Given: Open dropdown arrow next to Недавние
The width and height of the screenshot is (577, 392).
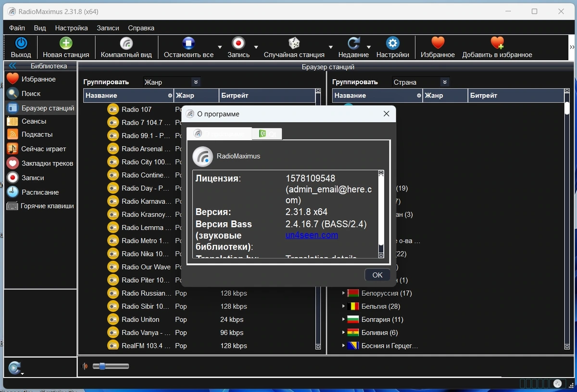Looking at the screenshot, I should click(x=368, y=47).
